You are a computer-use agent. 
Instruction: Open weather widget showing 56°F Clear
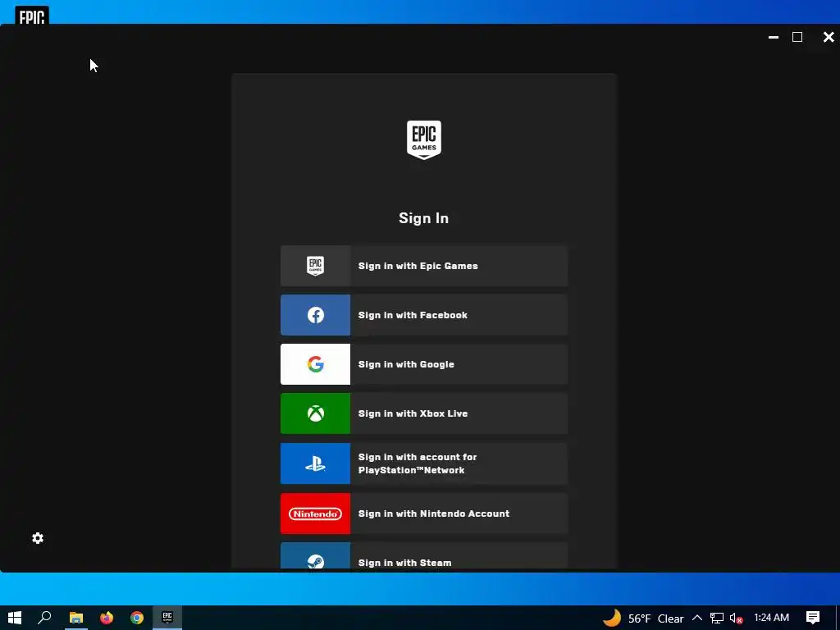(x=643, y=619)
